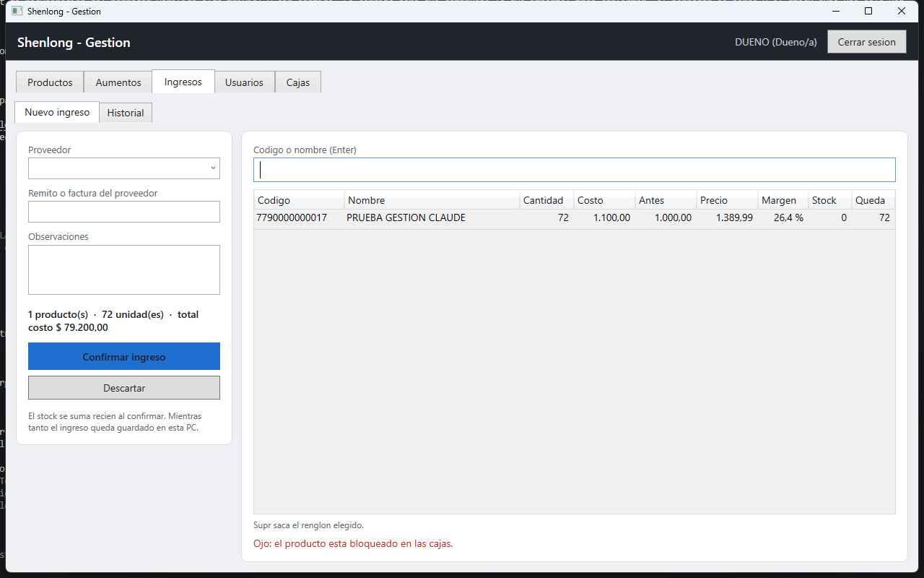Select the Ingresos tab
Image resolution: width=924 pixels, height=578 pixels.
coord(183,82)
